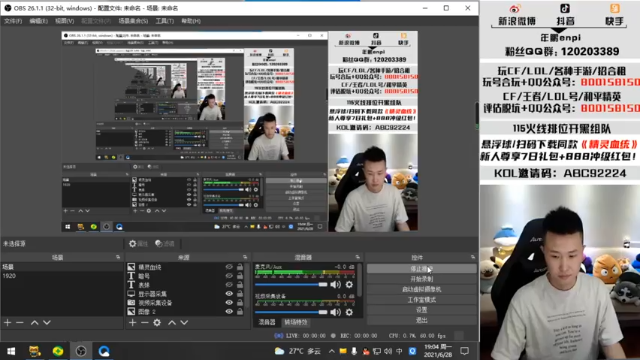Remove the selected scene with the minus icon
The width and height of the screenshot is (640, 360).
tap(20, 323)
